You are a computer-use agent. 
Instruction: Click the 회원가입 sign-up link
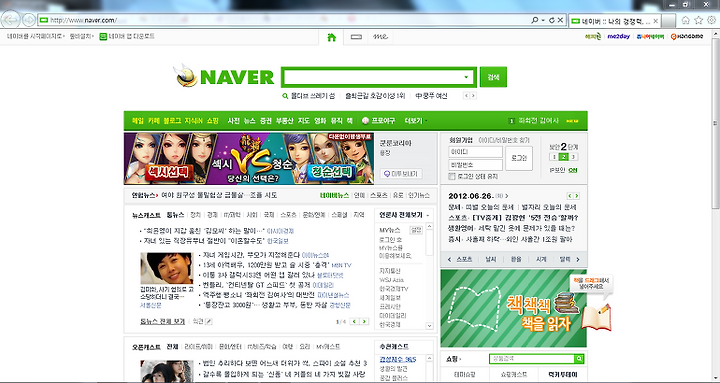(x=461, y=140)
